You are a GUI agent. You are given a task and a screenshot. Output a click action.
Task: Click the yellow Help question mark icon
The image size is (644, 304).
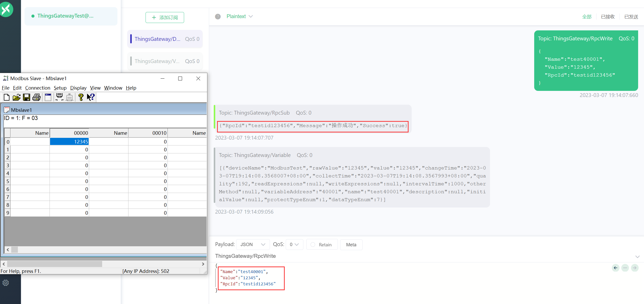(81, 97)
